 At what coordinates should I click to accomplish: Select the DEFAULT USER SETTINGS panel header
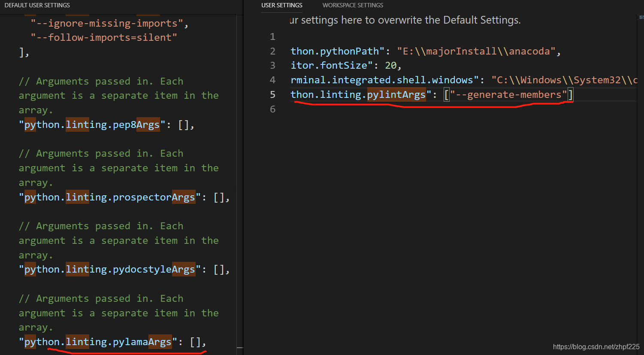pyautogui.click(x=37, y=5)
